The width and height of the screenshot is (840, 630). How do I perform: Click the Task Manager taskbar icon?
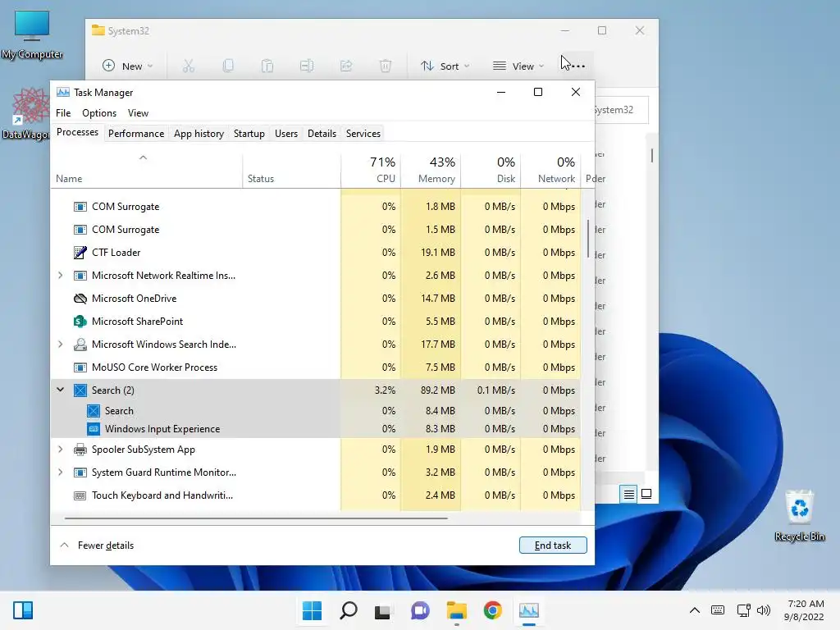click(x=529, y=610)
